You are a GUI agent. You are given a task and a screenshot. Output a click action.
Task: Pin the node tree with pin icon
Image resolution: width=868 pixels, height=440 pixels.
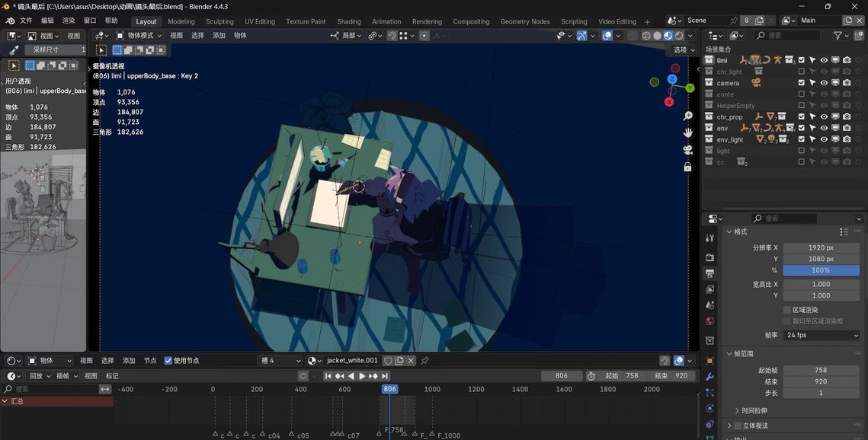[x=424, y=360]
